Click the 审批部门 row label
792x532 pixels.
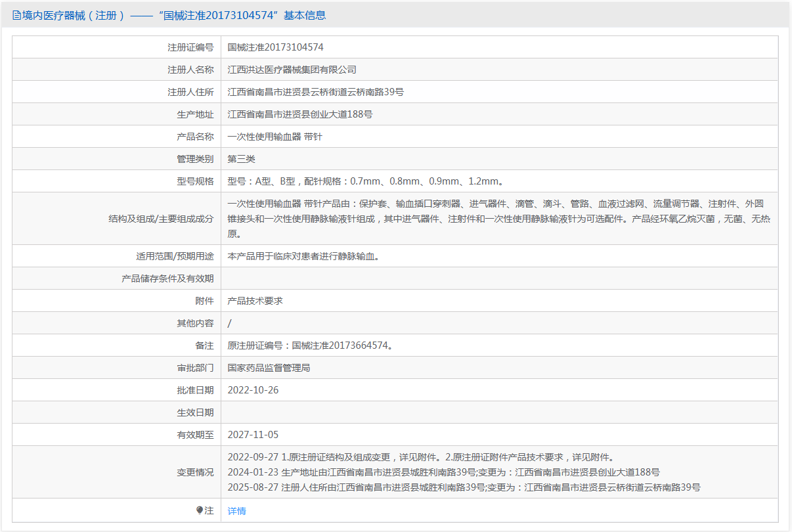195,368
